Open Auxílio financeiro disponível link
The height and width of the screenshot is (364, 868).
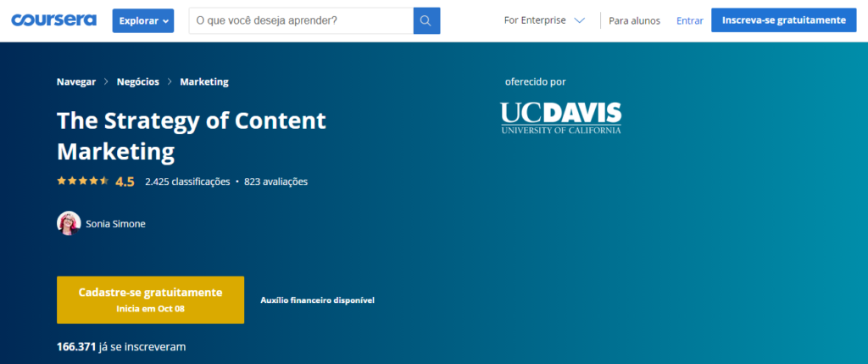tap(318, 300)
